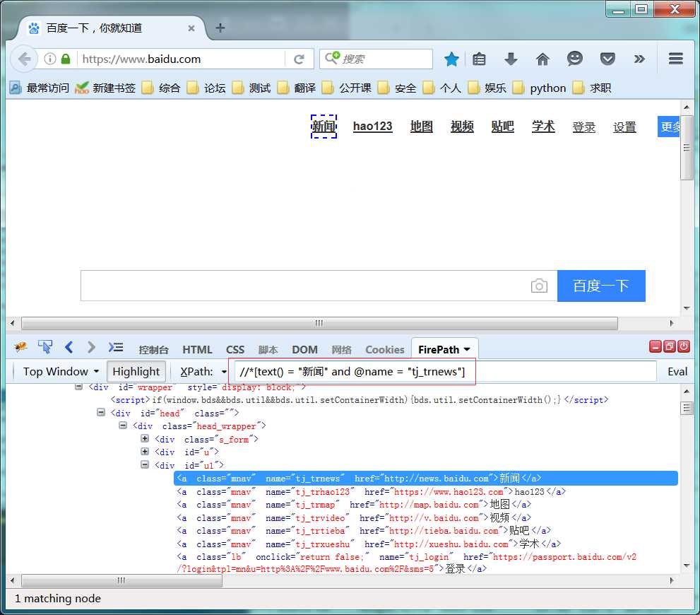
Task: Go to the home page icon
Action: pyautogui.click(x=542, y=59)
